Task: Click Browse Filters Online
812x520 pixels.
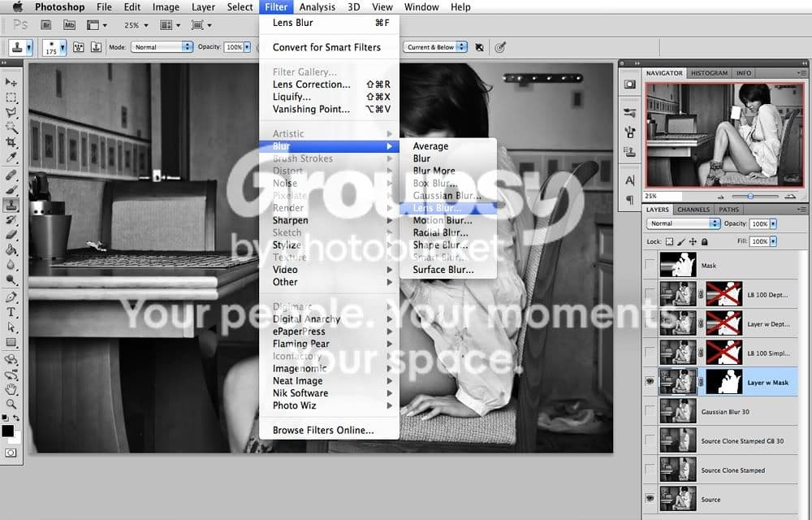Action: tap(330, 430)
